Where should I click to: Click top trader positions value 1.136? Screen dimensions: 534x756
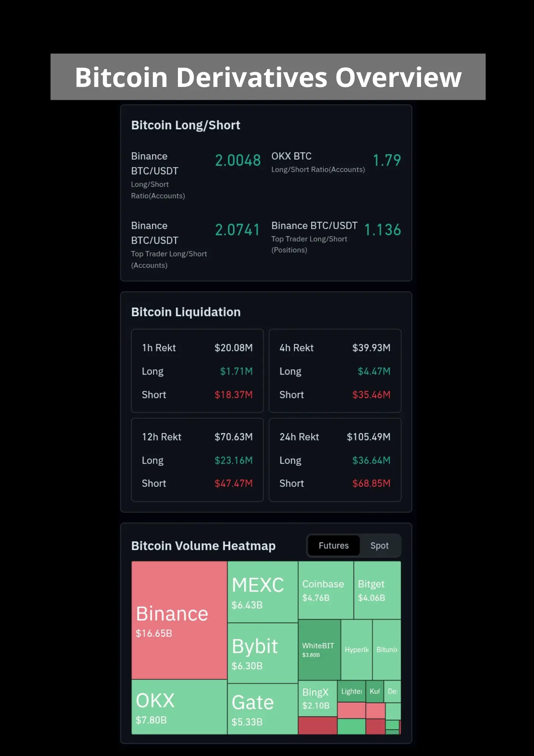383,230
